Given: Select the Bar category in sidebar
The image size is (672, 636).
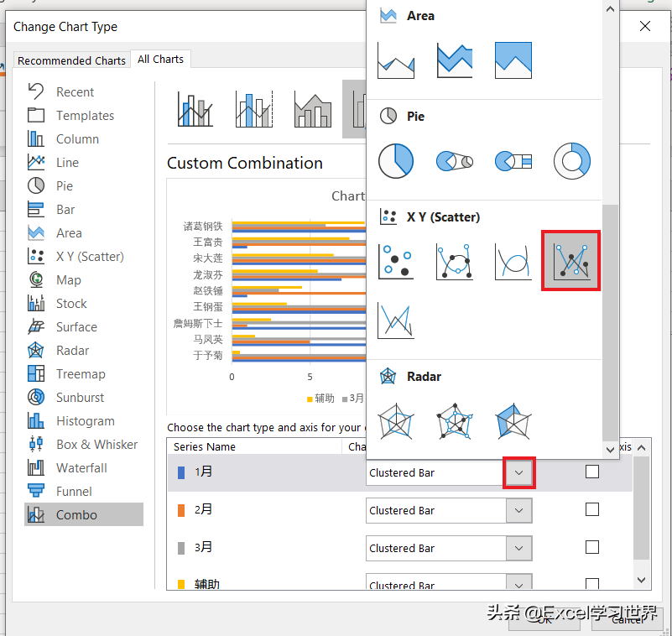Looking at the screenshot, I should [65, 210].
